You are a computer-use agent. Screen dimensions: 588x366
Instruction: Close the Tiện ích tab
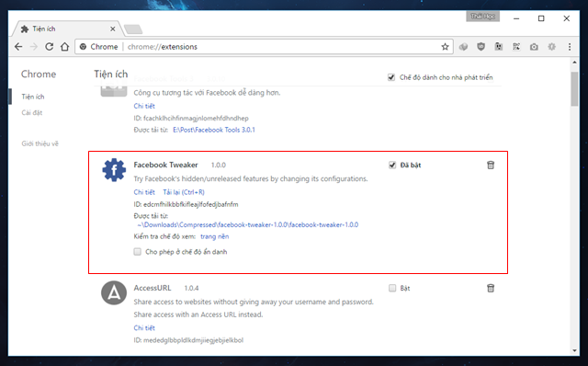(112, 29)
